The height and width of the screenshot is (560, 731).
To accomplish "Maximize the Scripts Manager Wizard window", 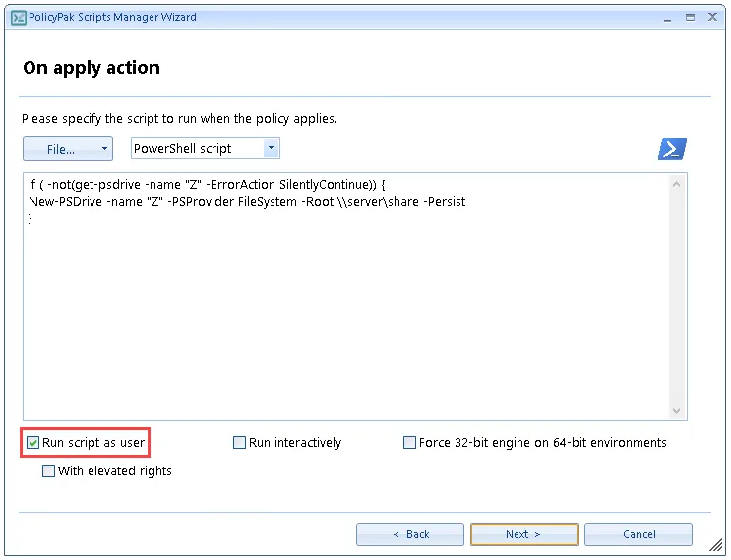I will [690, 17].
